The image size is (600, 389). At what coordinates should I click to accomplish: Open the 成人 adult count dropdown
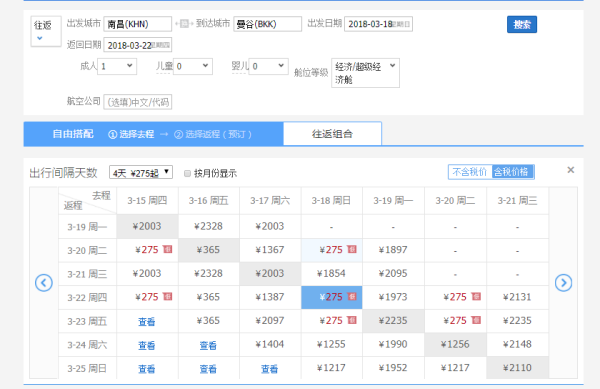pyautogui.click(x=117, y=66)
